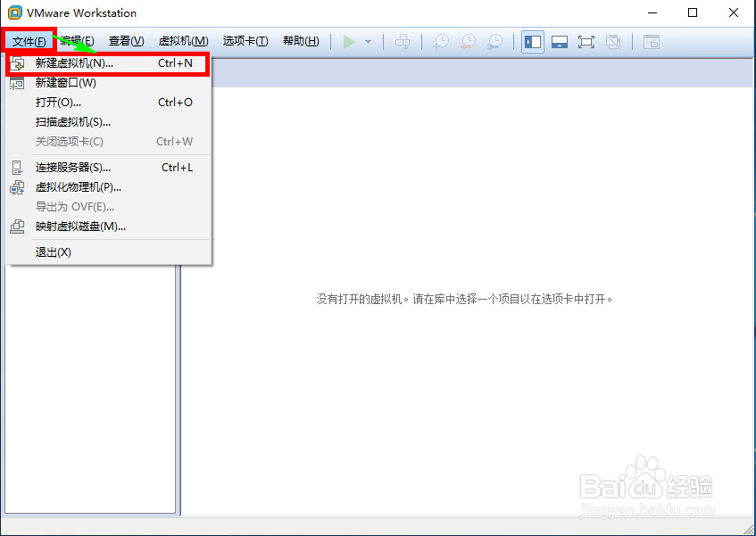Toggle the library panel visibility

point(532,41)
